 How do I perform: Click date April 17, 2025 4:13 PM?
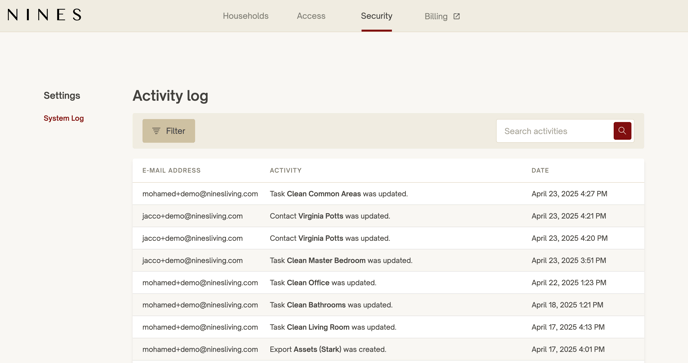[x=568, y=327]
